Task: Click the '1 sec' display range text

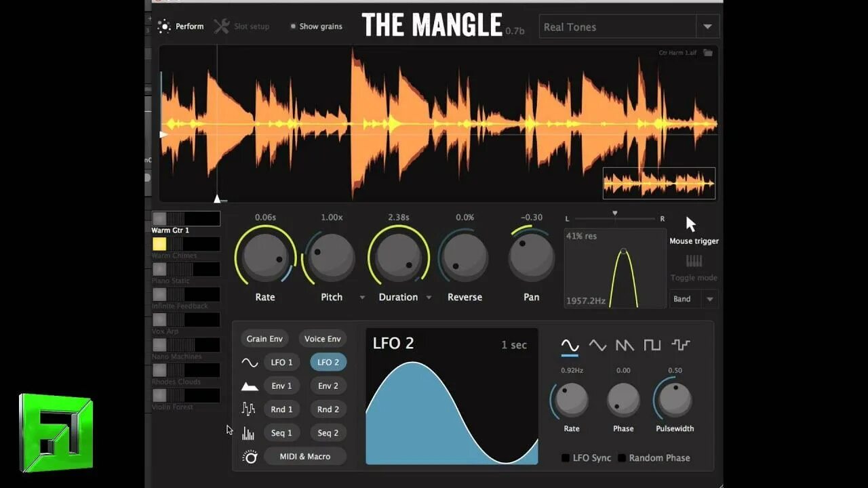Action: (514, 345)
